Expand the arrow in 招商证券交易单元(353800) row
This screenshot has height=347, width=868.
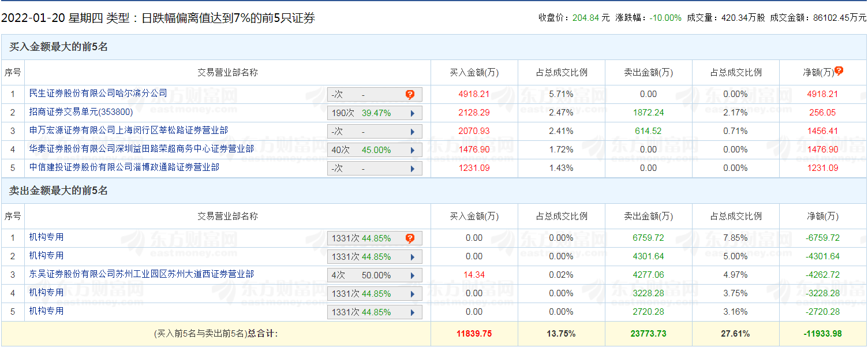pos(413,113)
